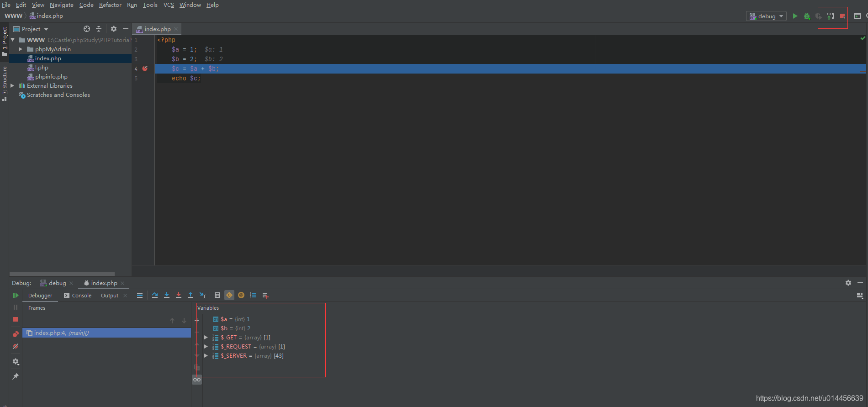
Task: Toggle breakpoint on line 4 gutter
Action: click(145, 69)
